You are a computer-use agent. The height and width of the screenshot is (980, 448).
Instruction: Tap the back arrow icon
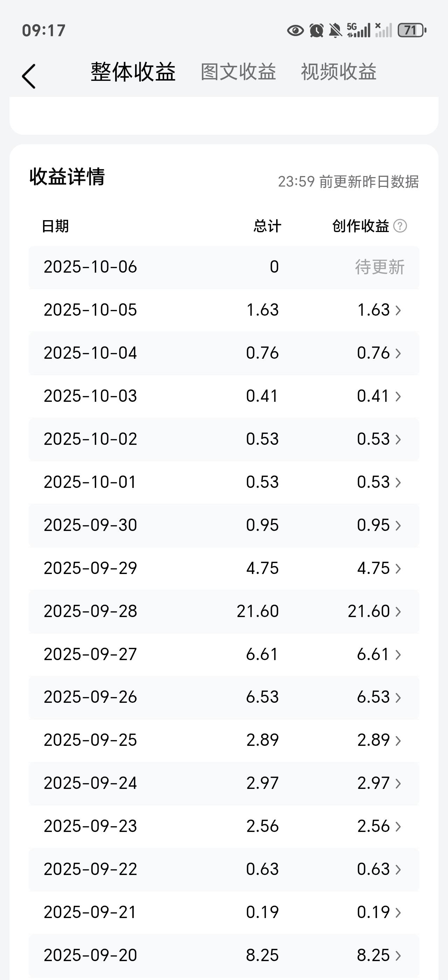29,76
